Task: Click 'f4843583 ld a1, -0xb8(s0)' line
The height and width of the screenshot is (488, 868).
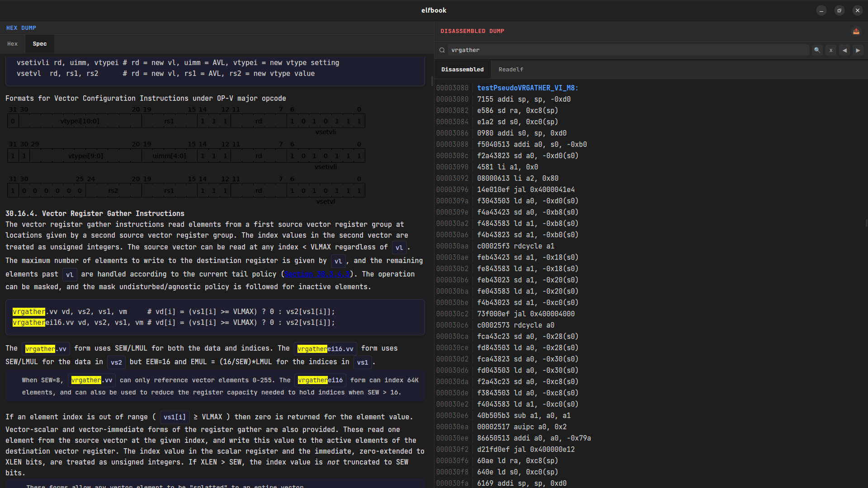Action: [528, 224]
